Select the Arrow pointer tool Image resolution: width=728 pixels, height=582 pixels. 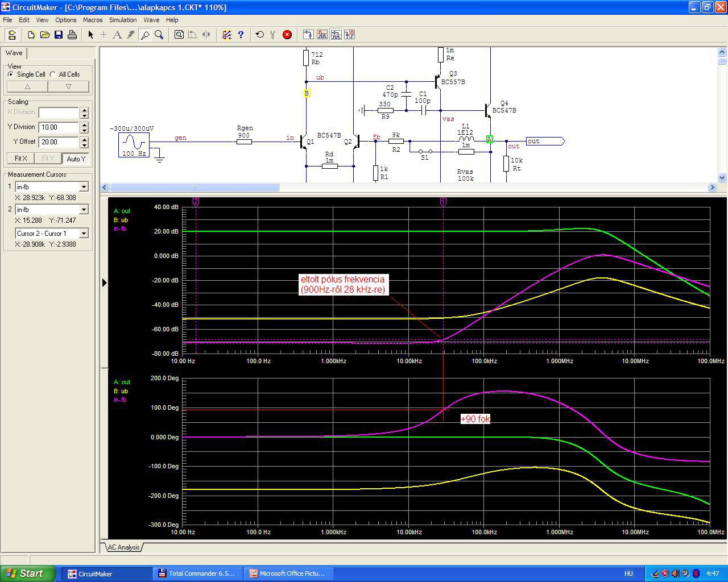(90, 35)
